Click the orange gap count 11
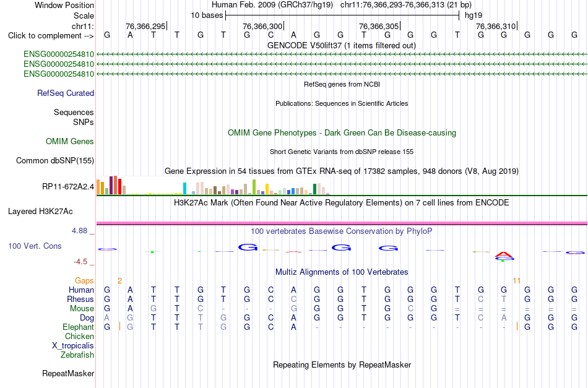The width and height of the screenshot is (588, 388). pos(517,281)
